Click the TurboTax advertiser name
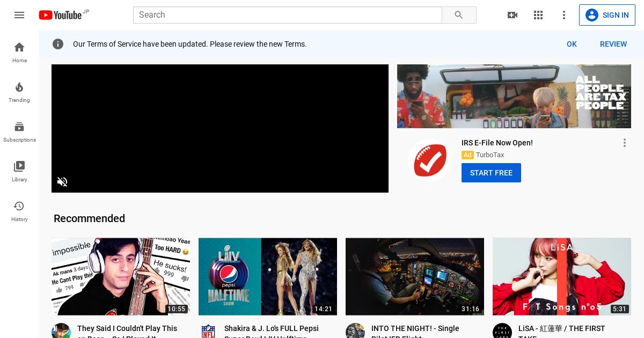Image resolution: width=644 pixels, height=338 pixels. coord(490,155)
